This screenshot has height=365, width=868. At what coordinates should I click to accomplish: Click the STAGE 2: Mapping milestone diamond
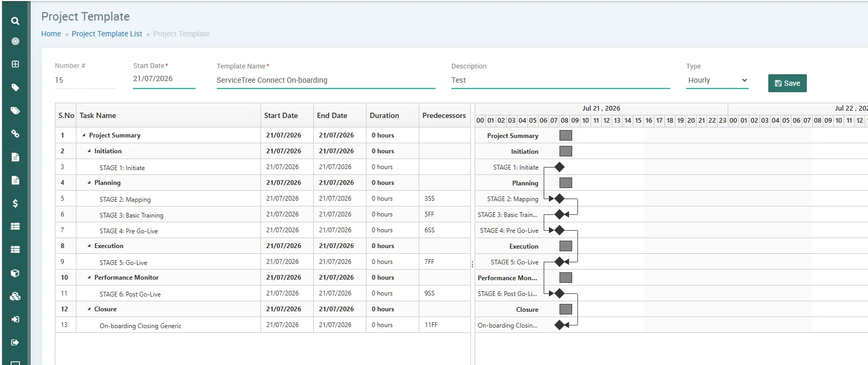tap(560, 199)
